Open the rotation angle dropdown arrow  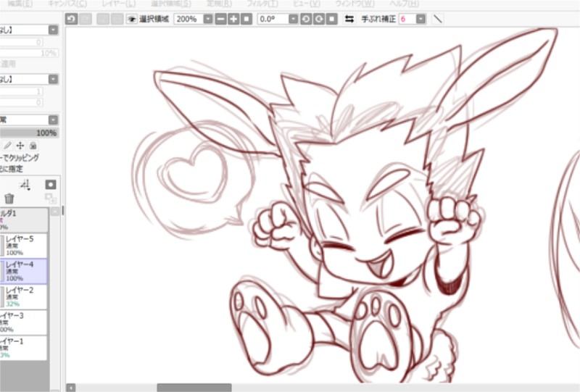click(294, 19)
